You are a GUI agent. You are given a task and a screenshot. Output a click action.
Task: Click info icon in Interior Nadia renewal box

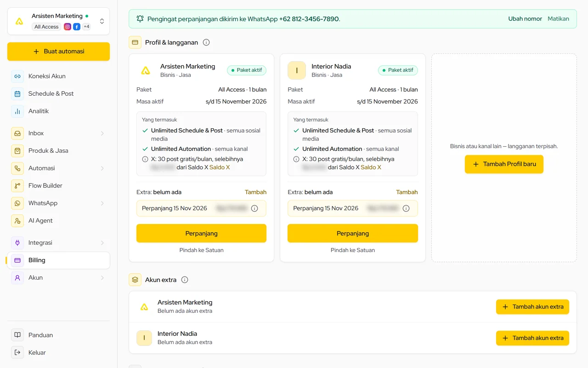406,208
